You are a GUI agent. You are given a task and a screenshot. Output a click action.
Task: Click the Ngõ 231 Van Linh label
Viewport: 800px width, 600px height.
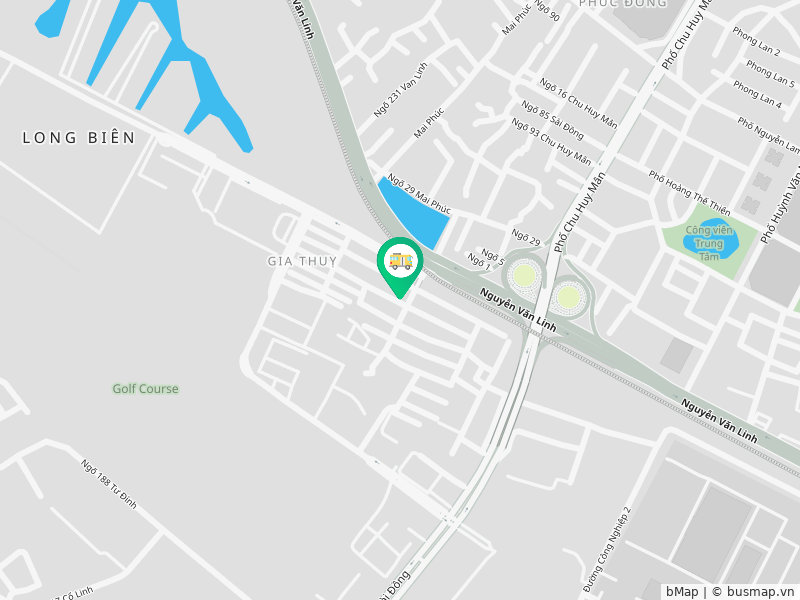401,90
